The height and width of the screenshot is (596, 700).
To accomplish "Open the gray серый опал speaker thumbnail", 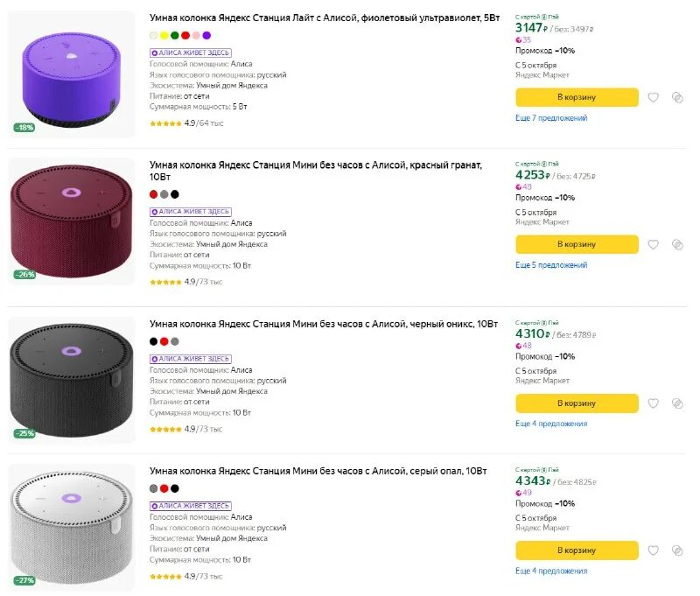I will point(72,527).
